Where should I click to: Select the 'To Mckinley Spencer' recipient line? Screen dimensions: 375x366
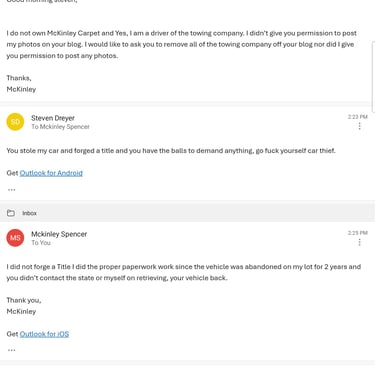point(60,127)
